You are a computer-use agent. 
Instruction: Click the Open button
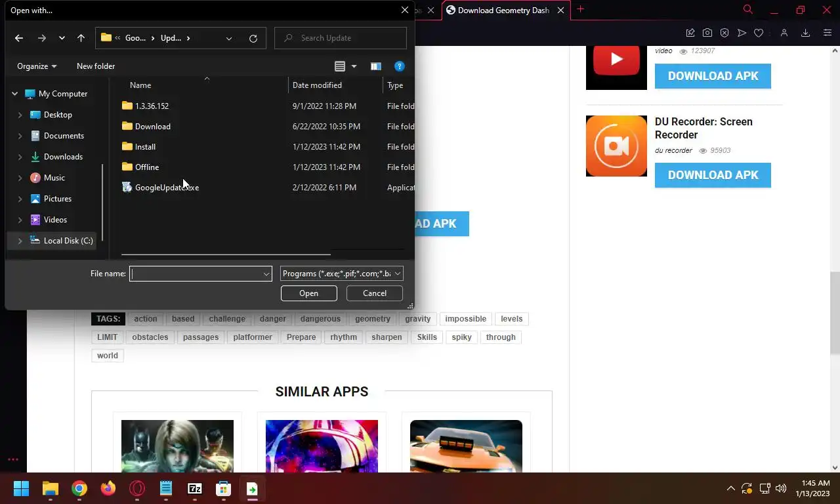(309, 293)
